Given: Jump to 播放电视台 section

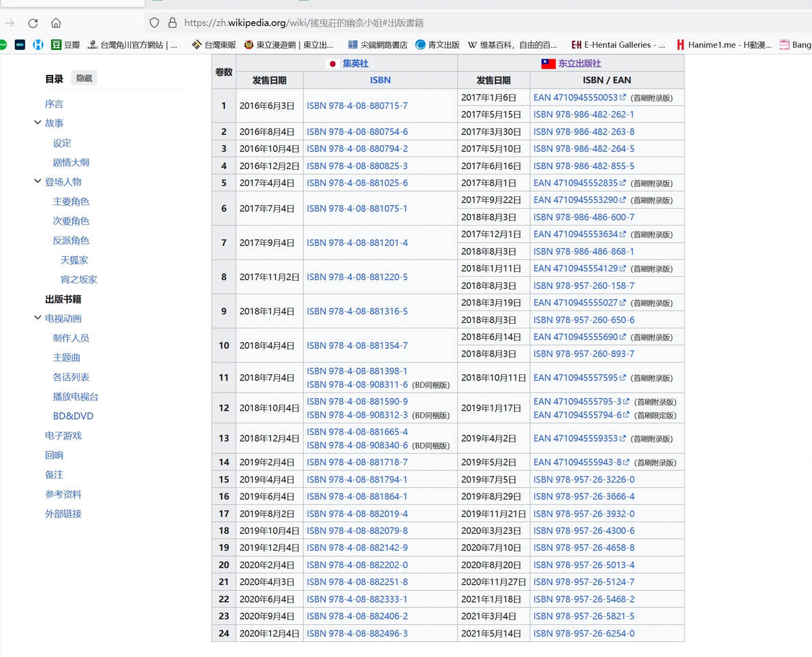Looking at the screenshot, I should (76, 397).
